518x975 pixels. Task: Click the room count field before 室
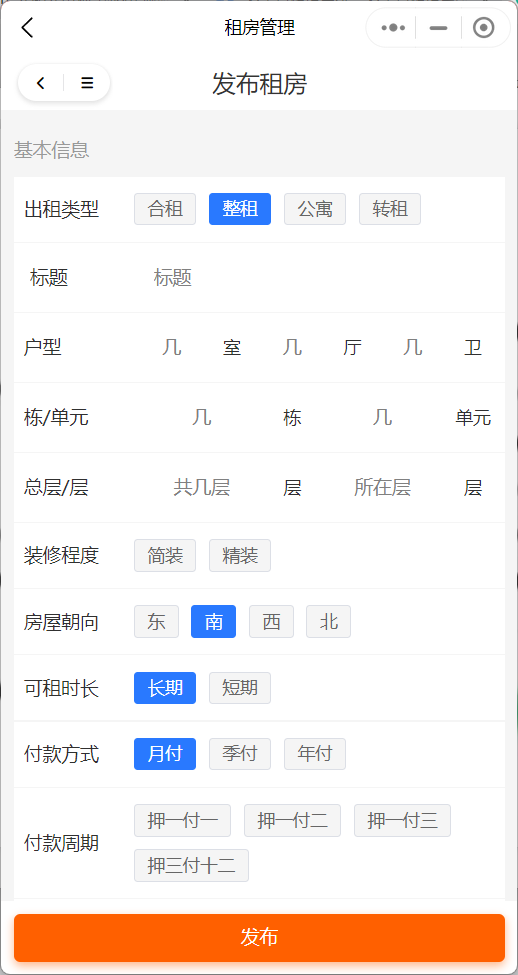point(172,348)
